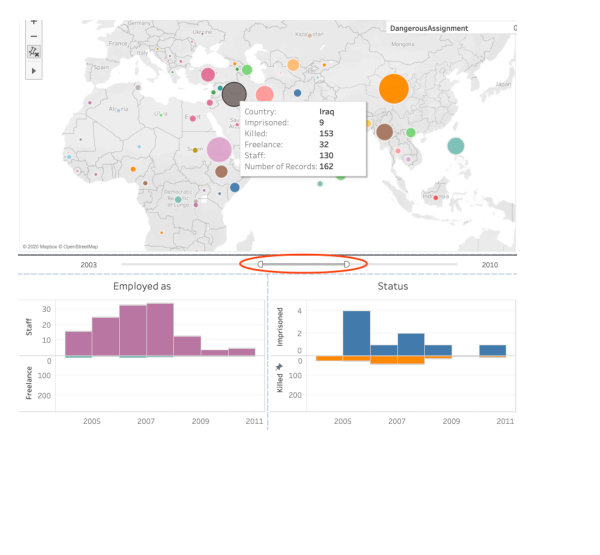Click the reset map pin icon
The width and height of the screenshot is (600, 555).
[34, 51]
